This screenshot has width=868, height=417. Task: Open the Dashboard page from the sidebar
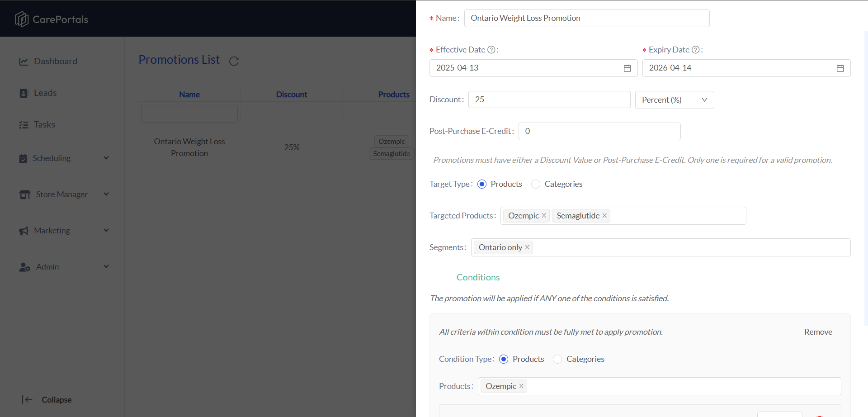pyautogui.click(x=56, y=61)
